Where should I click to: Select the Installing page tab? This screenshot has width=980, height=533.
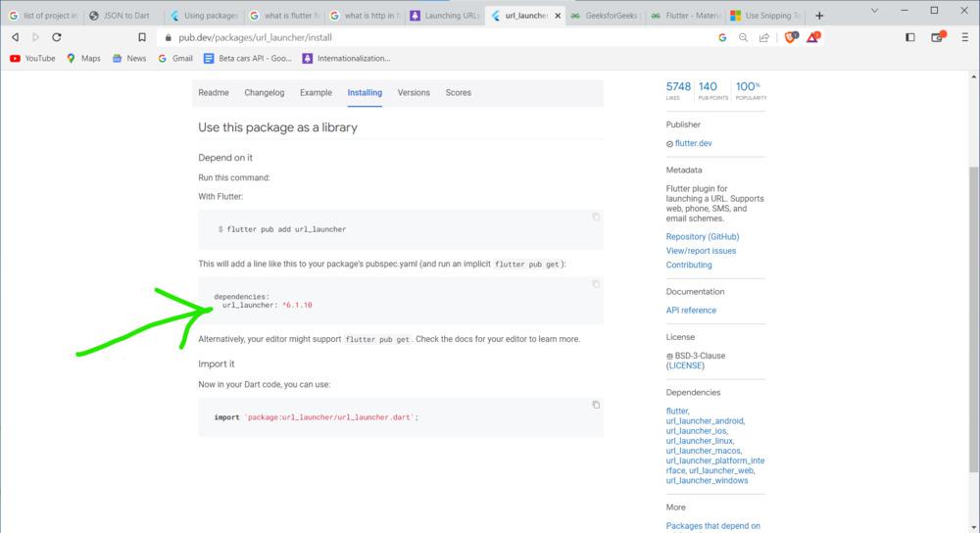(365, 92)
